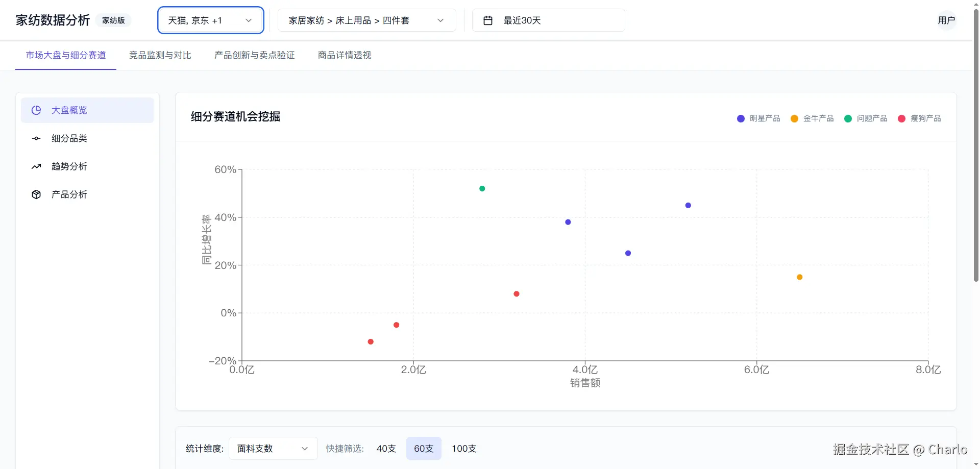Open the 产品创新与卖点验证 tab
Image resolution: width=980 pixels, height=469 pixels.
(255, 55)
